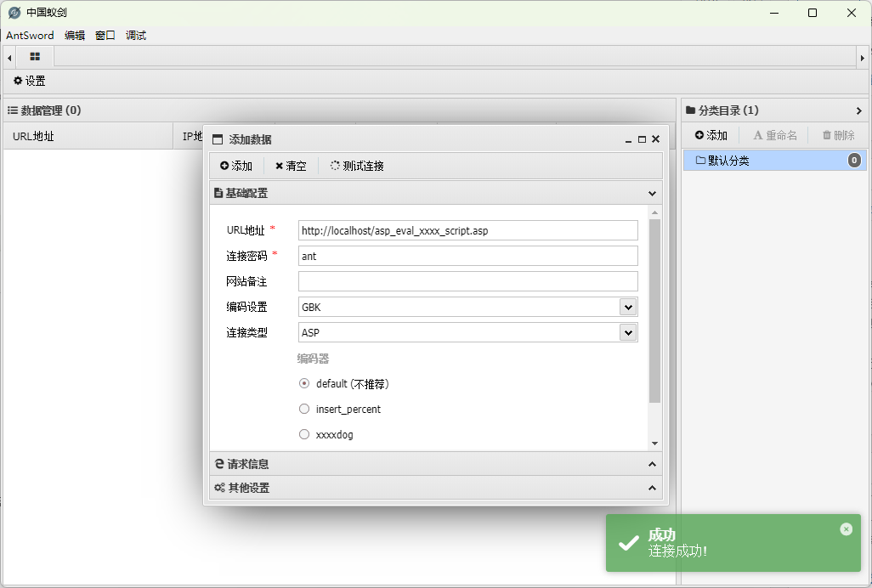Viewport: 872px width, 588px height.
Task: Click the 网站备注 input field
Action: pos(467,280)
